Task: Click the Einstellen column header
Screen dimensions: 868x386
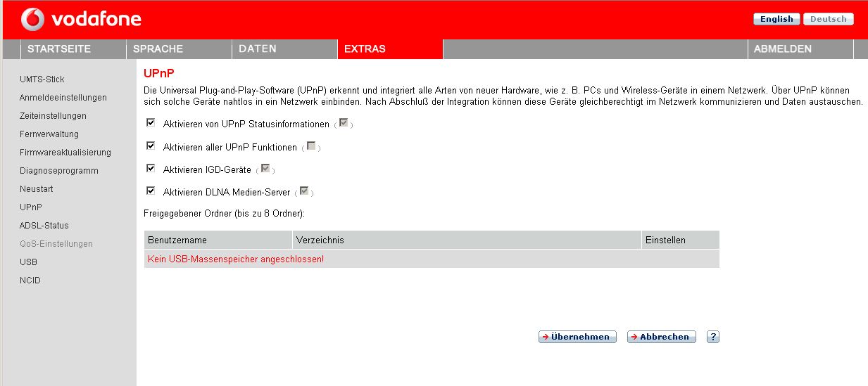Action: [681, 240]
